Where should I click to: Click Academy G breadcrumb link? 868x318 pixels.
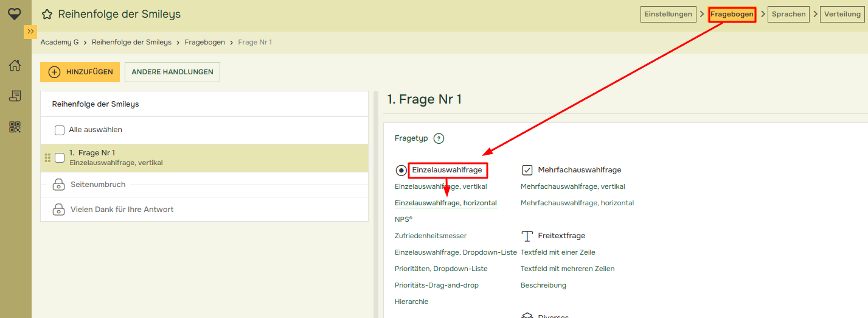pos(60,42)
